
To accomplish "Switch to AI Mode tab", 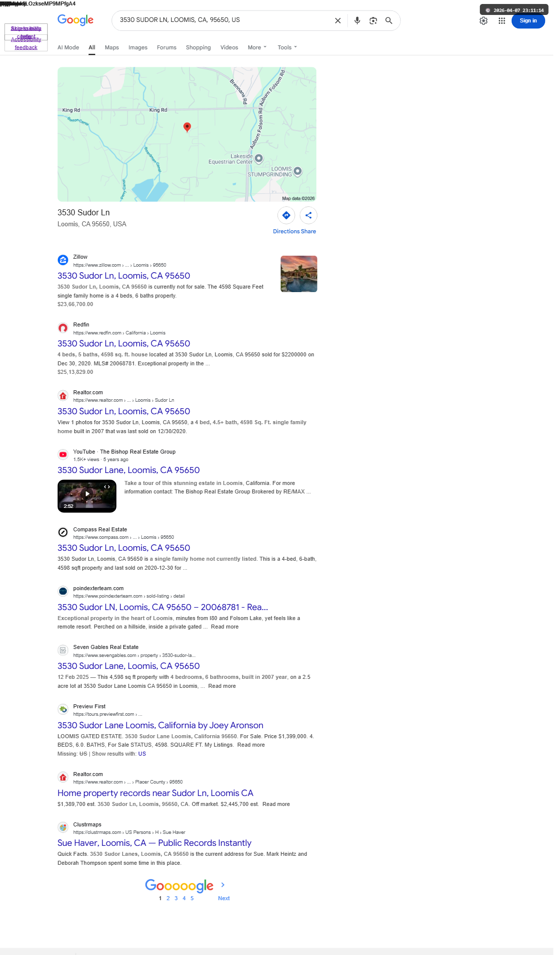I will coord(68,47).
